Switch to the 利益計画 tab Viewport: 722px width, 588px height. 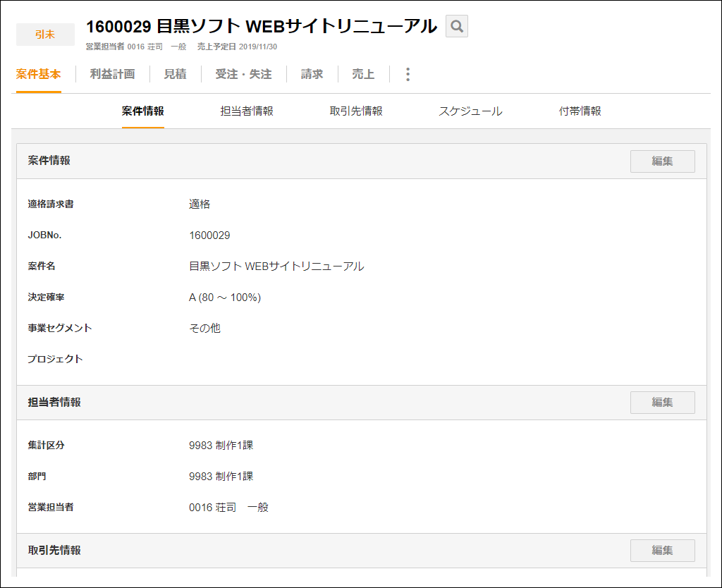point(113,73)
